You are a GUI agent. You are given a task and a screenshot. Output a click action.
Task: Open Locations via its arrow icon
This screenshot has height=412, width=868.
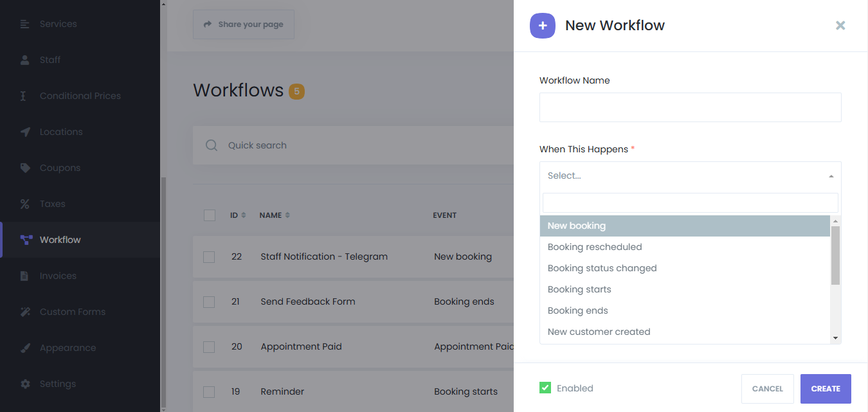25,132
